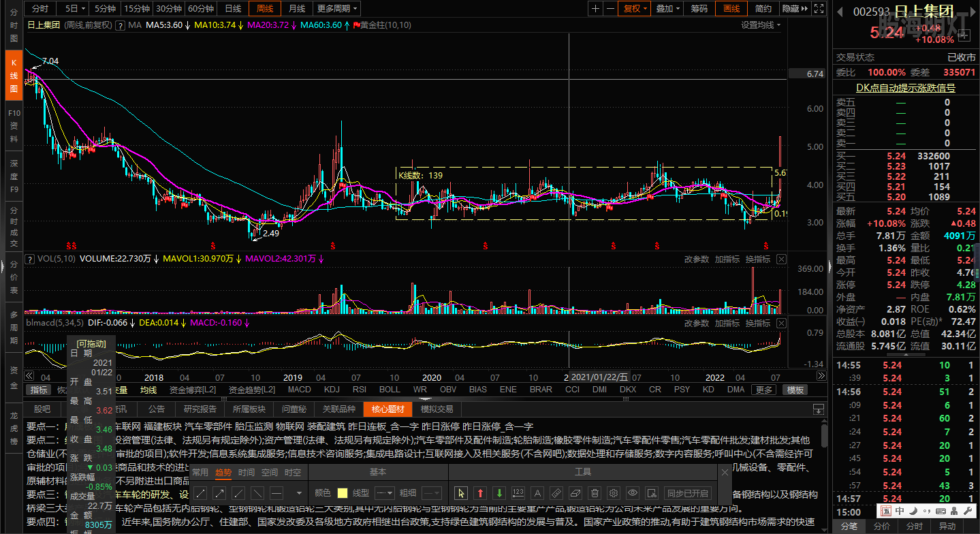Screen dimensions: 980x534
Task: Select the eraser tool
Action: click(x=575, y=492)
